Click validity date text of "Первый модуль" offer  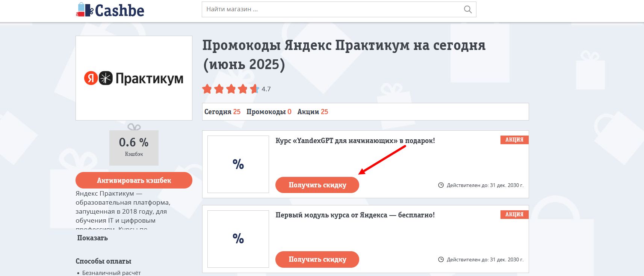485,259
